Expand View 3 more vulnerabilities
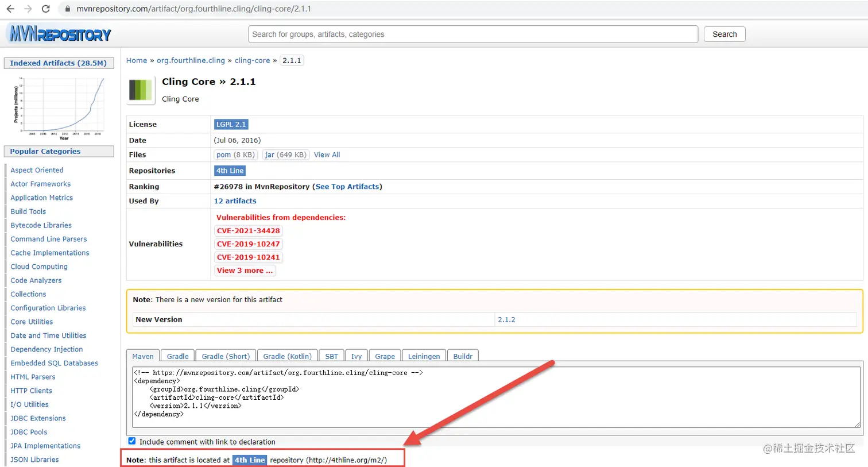 click(x=245, y=271)
